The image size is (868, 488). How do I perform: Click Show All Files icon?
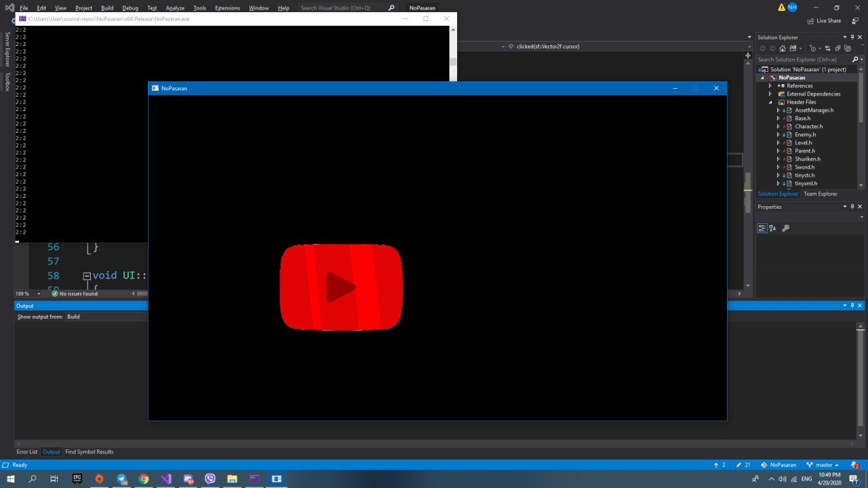click(848, 49)
